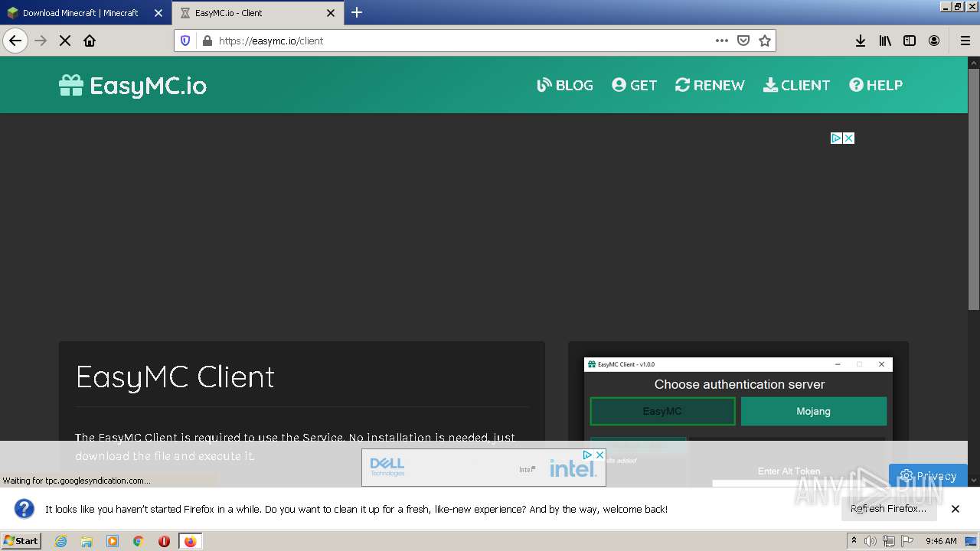Viewport: 980px width, 551px height.
Task: Close the Download Minecraft tab
Action: tap(158, 13)
